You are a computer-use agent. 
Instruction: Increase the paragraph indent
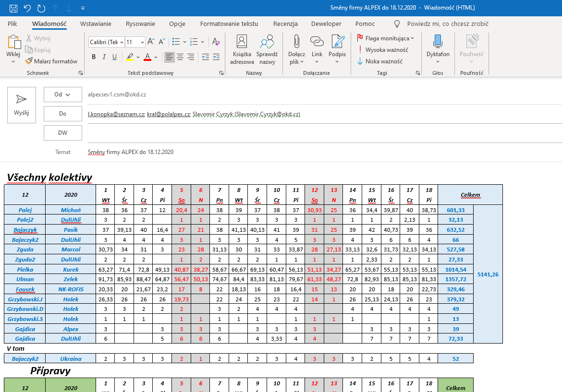(x=216, y=57)
